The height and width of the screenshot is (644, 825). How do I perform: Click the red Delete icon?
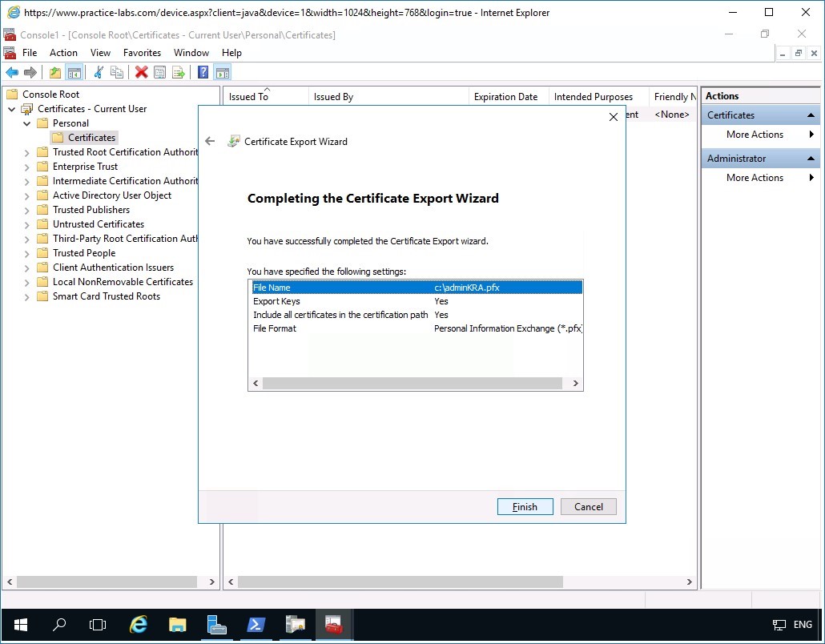tap(142, 73)
